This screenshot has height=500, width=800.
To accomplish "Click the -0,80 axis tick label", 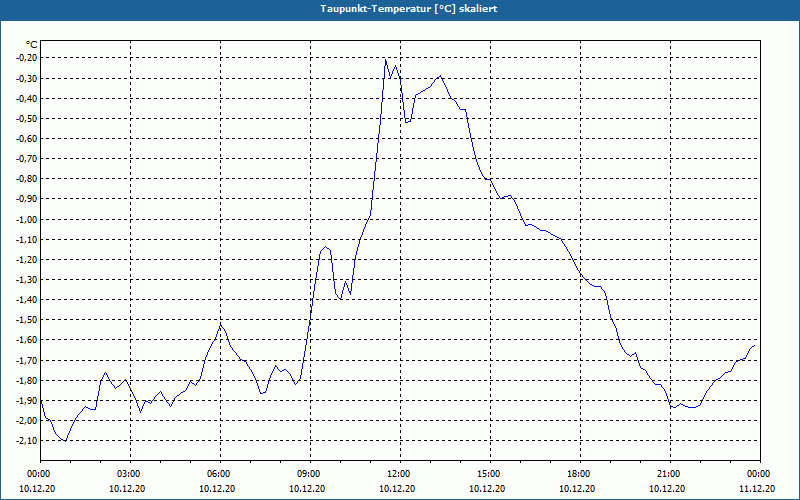I will pos(27,179).
